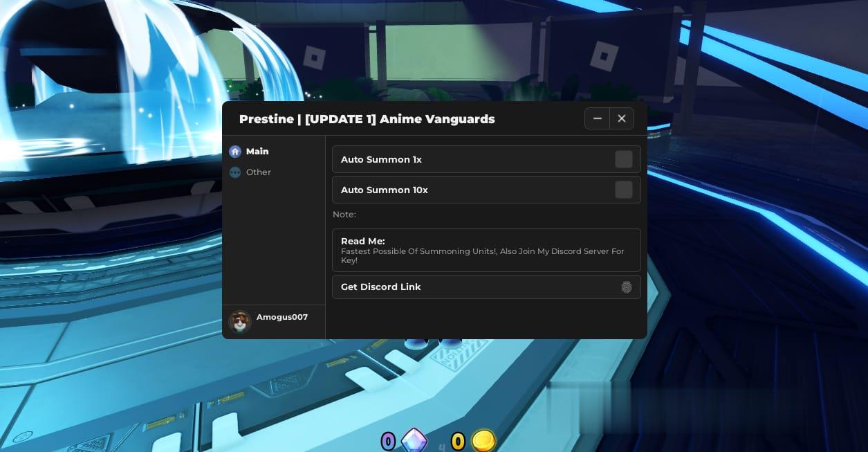This screenshot has height=452, width=868.
Task: Close the Prestine panel with X
Action: tap(622, 119)
